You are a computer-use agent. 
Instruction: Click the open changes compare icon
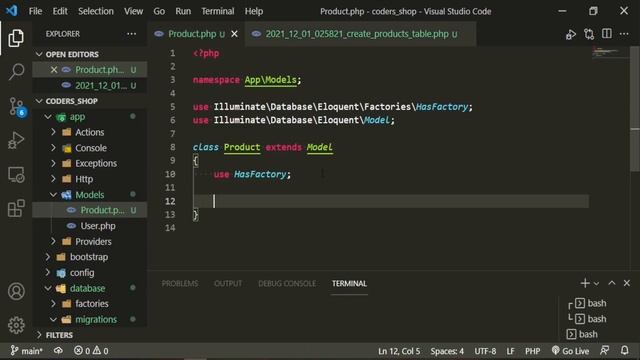[x=589, y=34]
